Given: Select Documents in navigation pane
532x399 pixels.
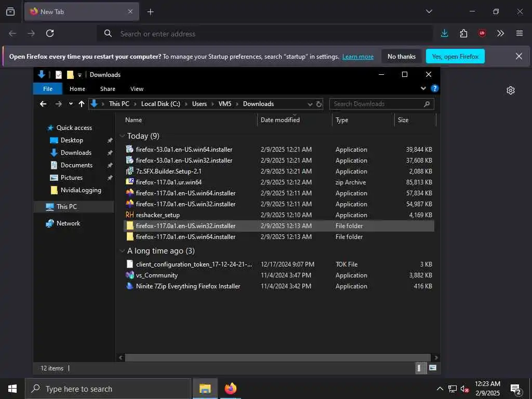Looking at the screenshot, I should [76, 165].
